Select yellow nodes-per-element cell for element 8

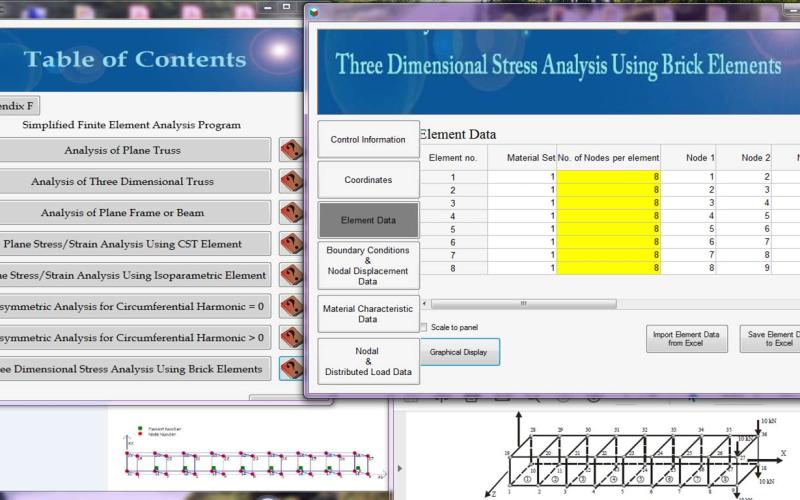(x=608, y=268)
